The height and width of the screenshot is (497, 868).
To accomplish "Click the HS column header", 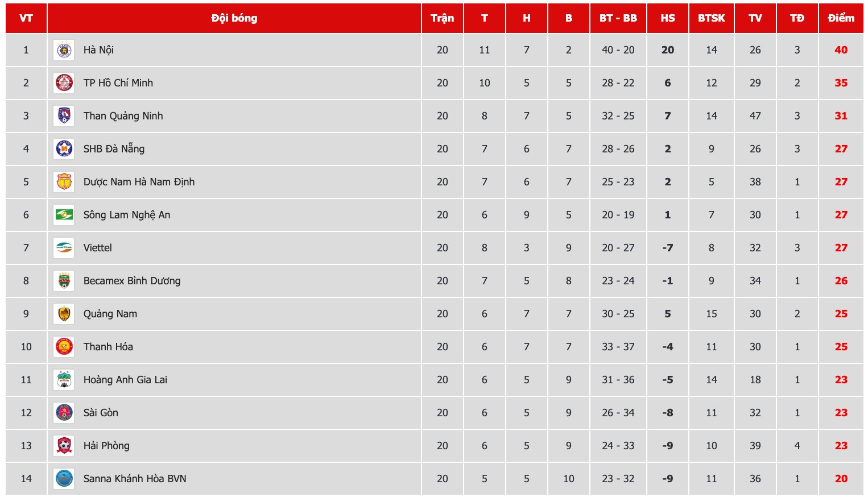I will tap(668, 18).
